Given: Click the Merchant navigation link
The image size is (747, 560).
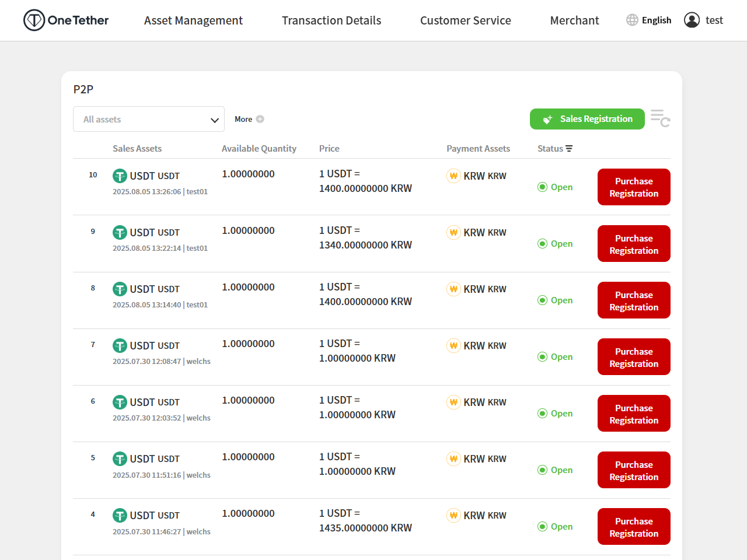Looking at the screenshot, I should [574, 20].
